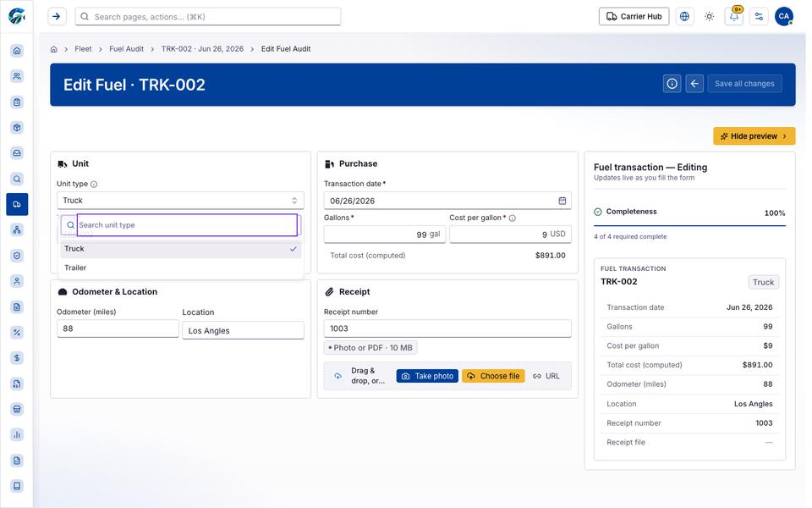Toggle the light/dark theme sun icon
812x508 pixels.
tap(709, 17)
